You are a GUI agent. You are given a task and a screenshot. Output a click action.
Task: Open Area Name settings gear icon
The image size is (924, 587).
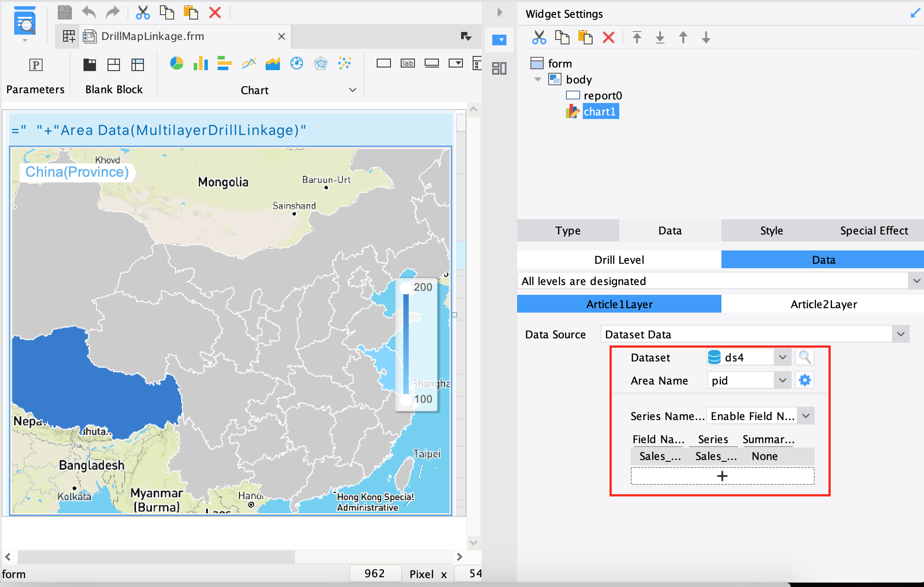tap(805, 380)
